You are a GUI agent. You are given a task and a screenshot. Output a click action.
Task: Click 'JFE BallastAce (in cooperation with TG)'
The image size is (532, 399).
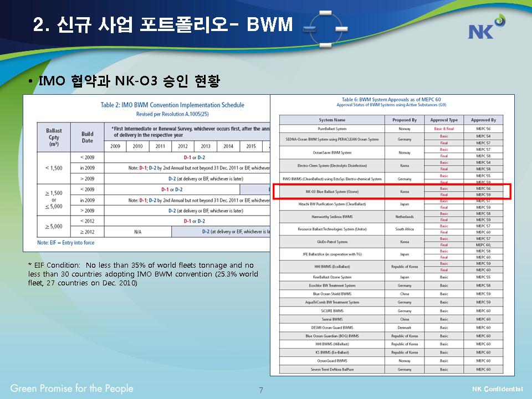coord(332,254)
